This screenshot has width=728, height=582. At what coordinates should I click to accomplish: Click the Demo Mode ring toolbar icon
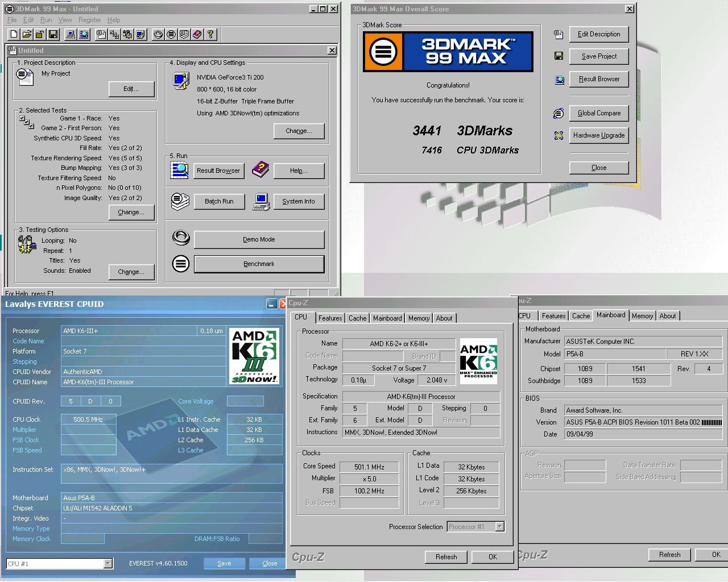tap(158, 34)
